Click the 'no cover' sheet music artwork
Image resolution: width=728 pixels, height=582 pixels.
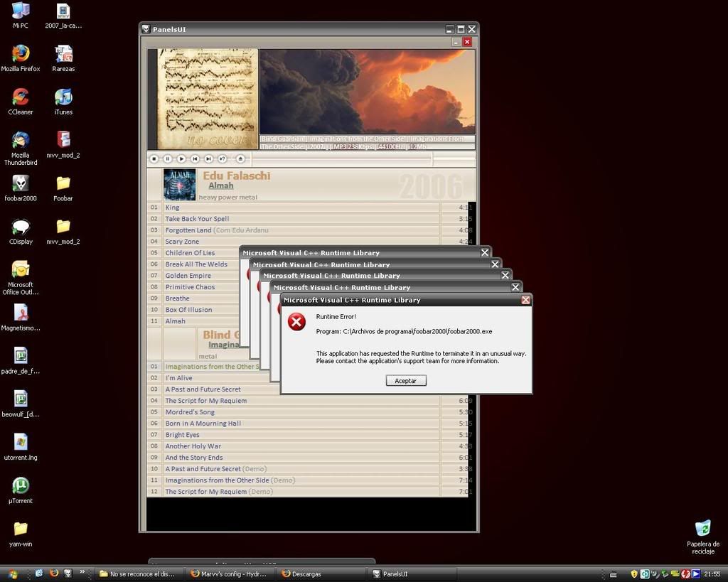click(x=208, y=99)
